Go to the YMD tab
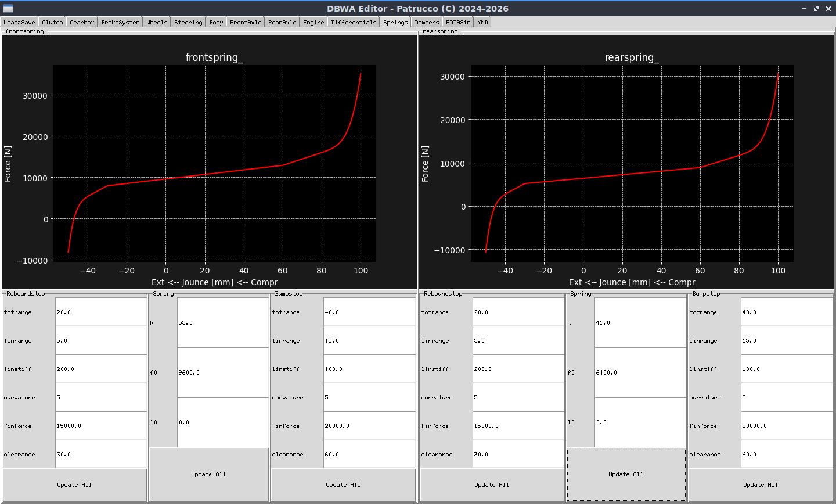The image size is (836, 504). pyautogui.click(x=482, y=22)
